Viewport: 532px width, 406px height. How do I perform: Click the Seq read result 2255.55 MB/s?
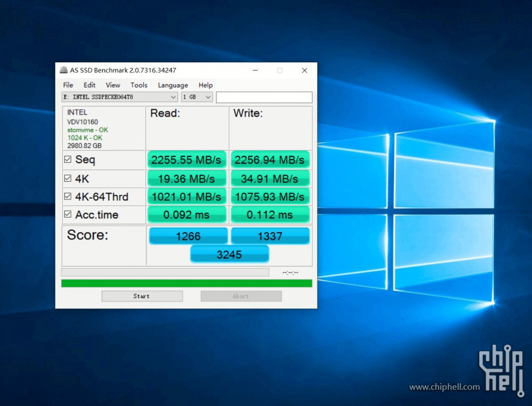[187, 160]
